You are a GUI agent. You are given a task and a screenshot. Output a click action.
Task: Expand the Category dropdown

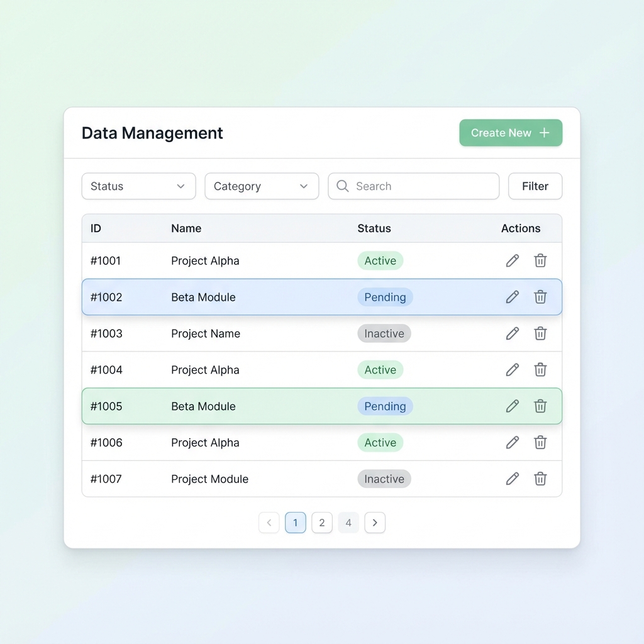tap(262, 186)
